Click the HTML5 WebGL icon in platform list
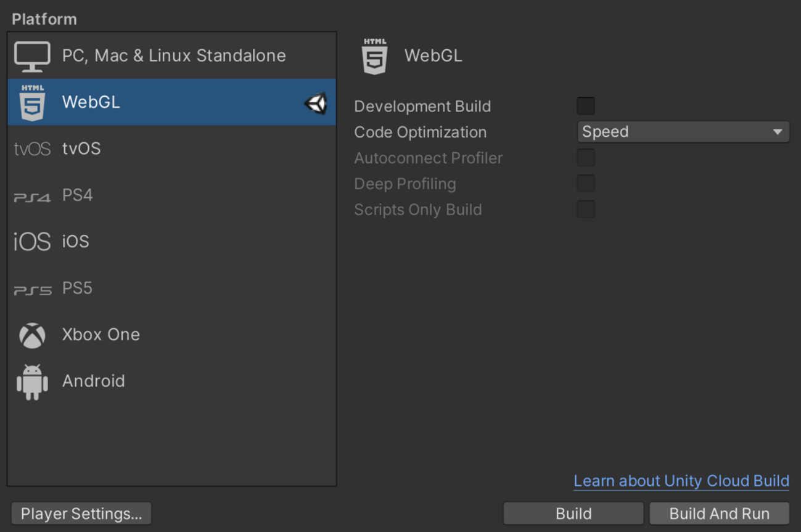 [32, 102]
